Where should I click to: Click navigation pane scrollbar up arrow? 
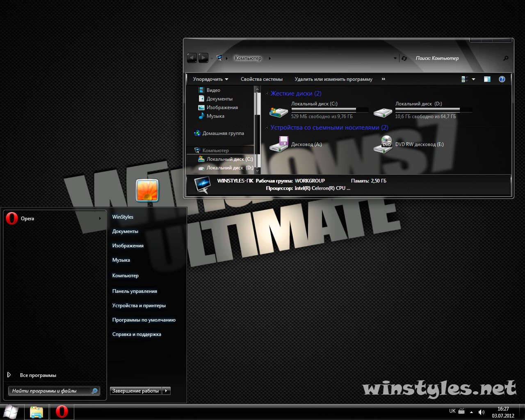tap(258, 89)
